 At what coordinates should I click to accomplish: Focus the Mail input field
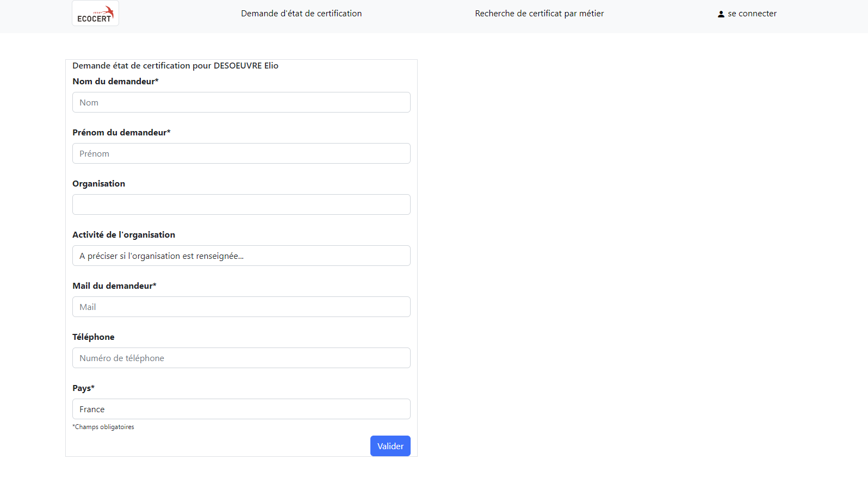pos(241,307)
